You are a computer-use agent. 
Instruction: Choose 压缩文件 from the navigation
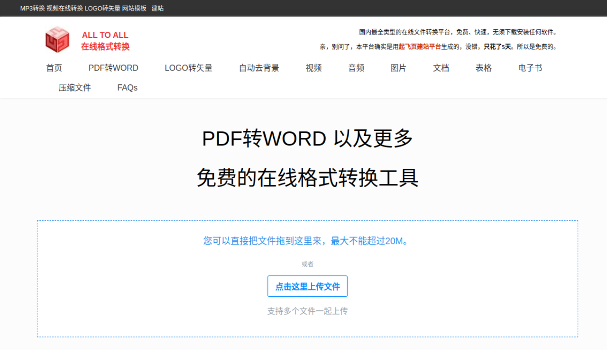point(75,88)
